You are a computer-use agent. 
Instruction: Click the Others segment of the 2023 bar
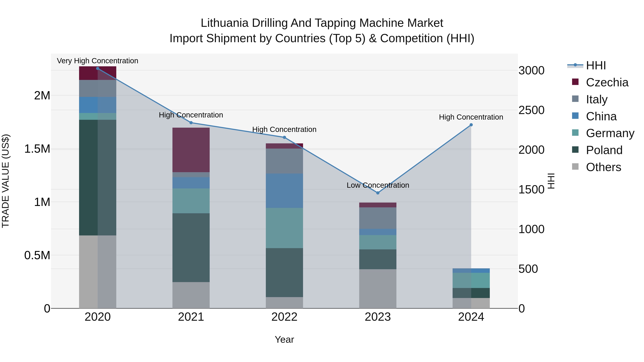(378, 289)
